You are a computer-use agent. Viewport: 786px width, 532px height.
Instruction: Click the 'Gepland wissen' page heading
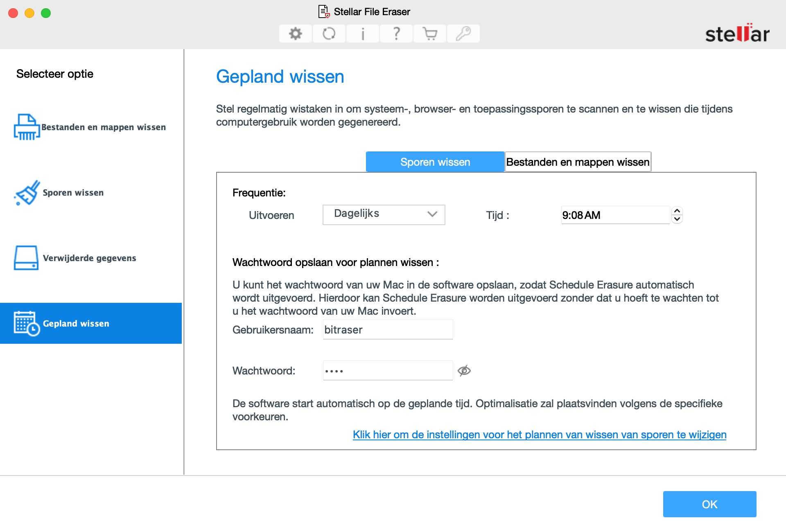(x=280, y=77)
